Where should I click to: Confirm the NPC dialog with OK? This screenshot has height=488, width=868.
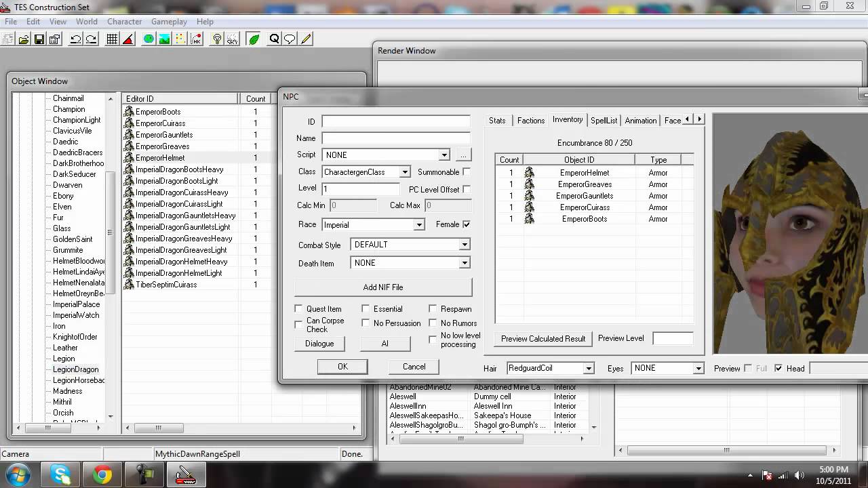point(342,367)
